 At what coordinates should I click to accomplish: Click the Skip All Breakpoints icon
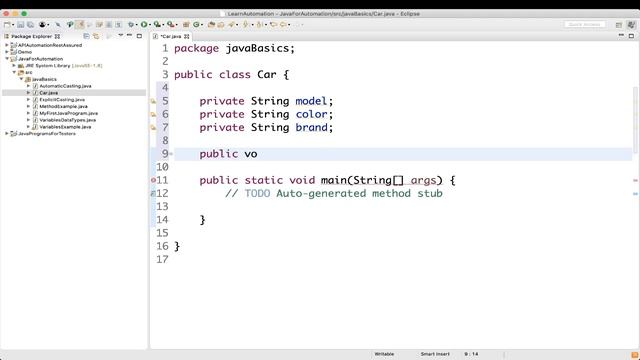[x=58, y=25]
